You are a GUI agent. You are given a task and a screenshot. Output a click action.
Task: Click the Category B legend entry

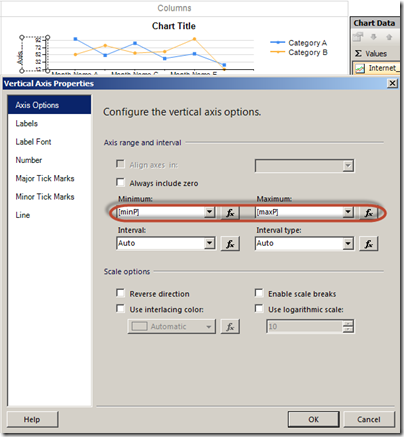click(x=299, y=52)
